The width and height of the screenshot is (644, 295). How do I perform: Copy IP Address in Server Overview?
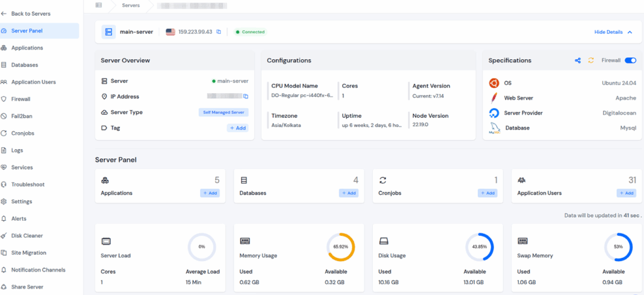click(246, 97)
